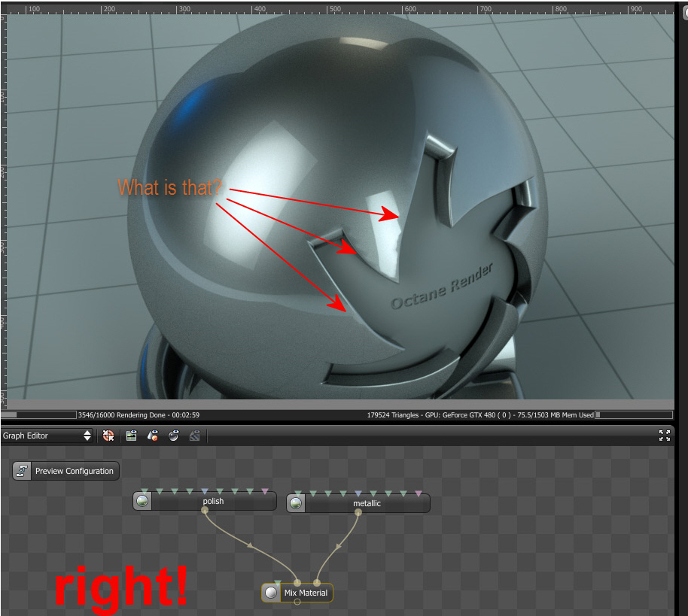Screen dimensions: 688x616
Task: Click the polish node's output connector pin
Action: (205, 510)
